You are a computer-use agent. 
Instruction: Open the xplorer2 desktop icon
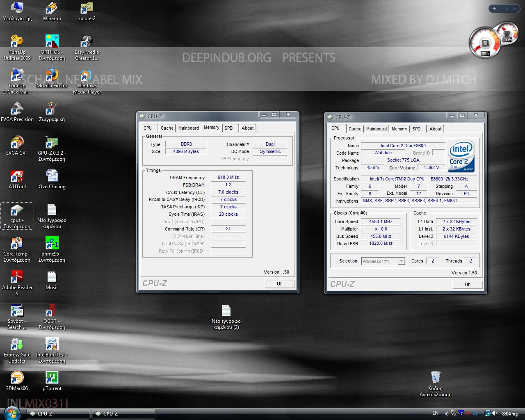click(x=87, y=11)
